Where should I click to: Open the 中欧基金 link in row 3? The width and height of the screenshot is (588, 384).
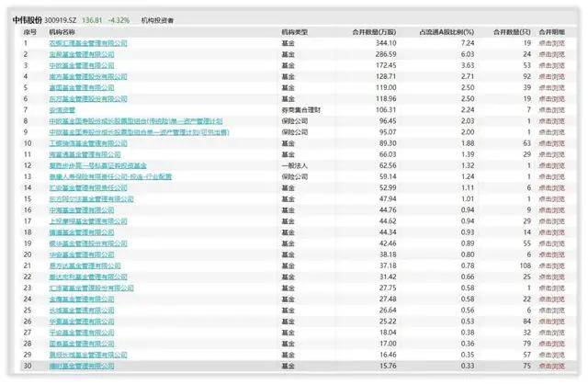pyautogui.click(x=82, y=65)
